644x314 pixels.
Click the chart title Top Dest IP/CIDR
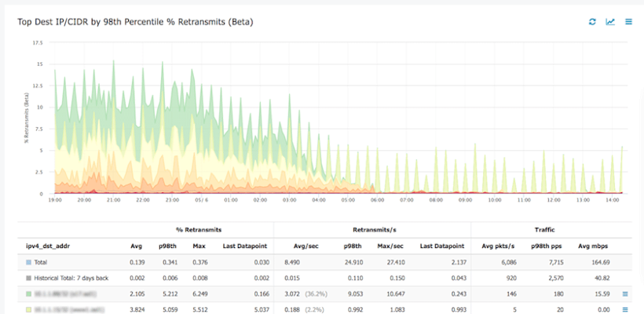(x=135, y=22)
